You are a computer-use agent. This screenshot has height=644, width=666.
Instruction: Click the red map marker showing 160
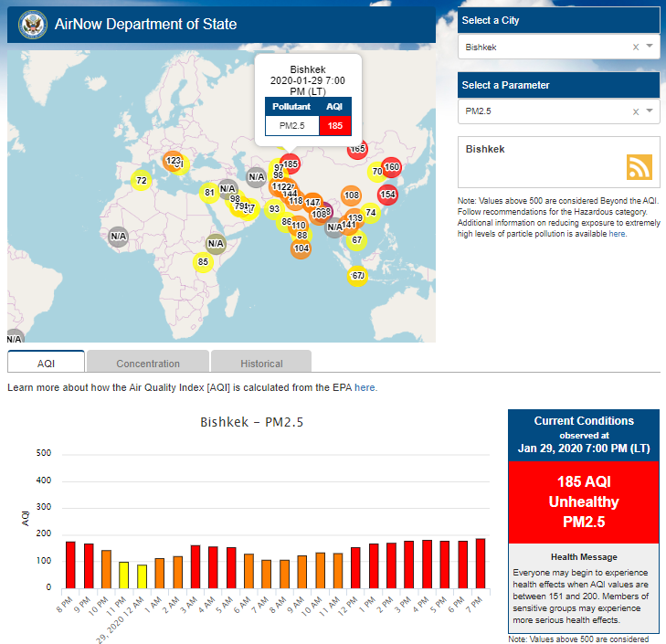coord(392,167)
